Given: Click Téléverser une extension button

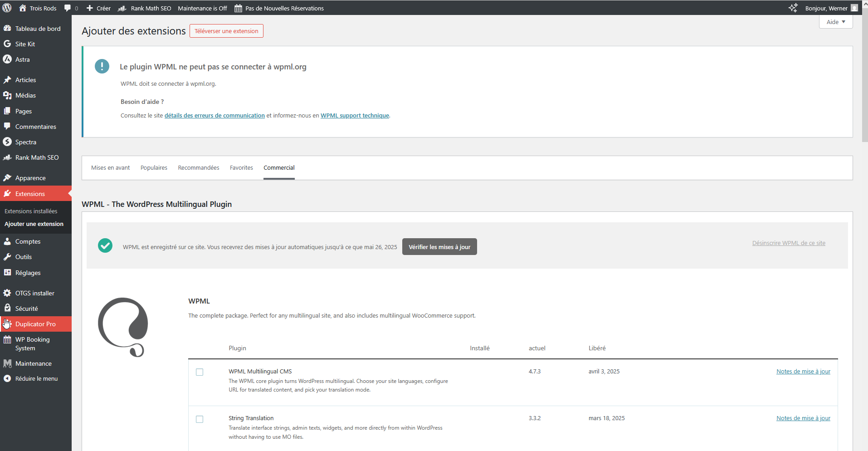Looking at the screenshot, I should coord(226,31).
